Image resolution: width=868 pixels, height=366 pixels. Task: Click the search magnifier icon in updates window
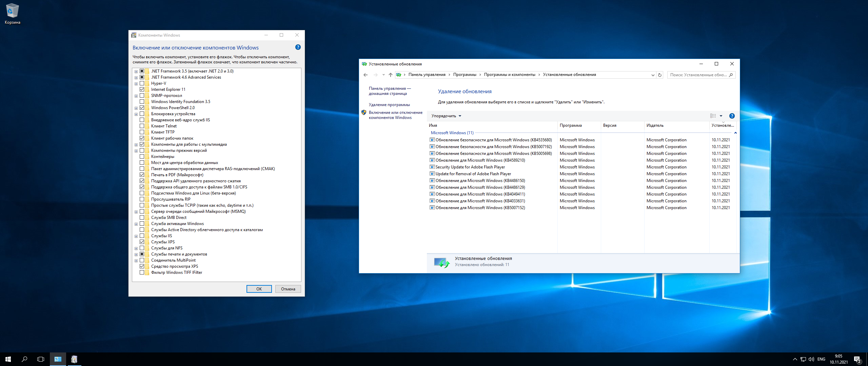point(731,75)
